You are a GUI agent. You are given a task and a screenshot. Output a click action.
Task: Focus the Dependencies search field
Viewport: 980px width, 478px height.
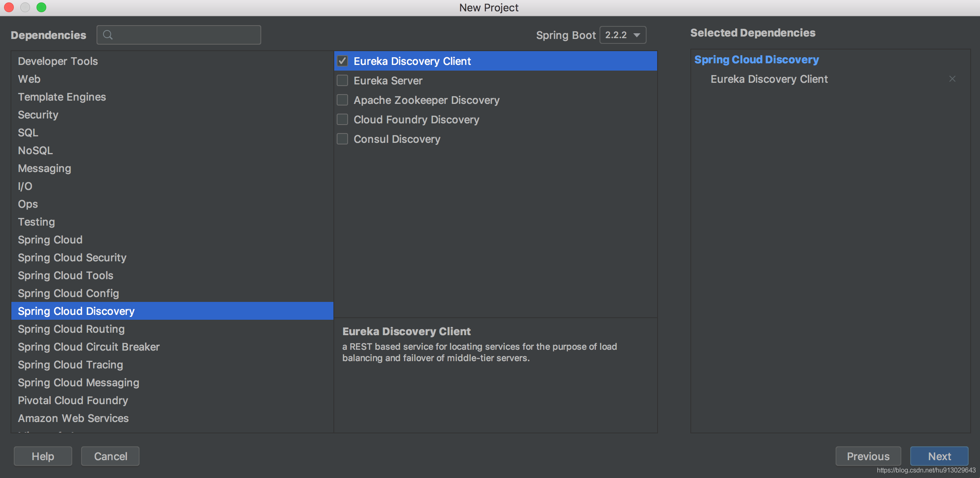click(x=179, y=35)
